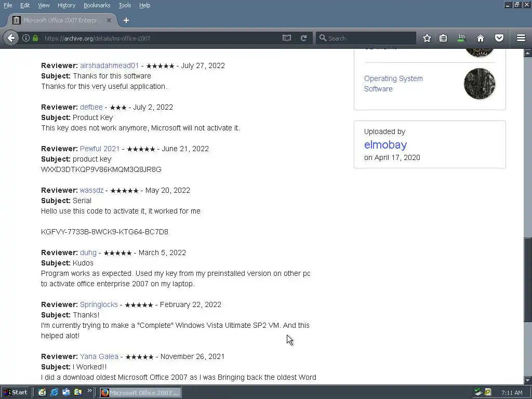
Task: Open the History menu
Action: click(66, 5)
